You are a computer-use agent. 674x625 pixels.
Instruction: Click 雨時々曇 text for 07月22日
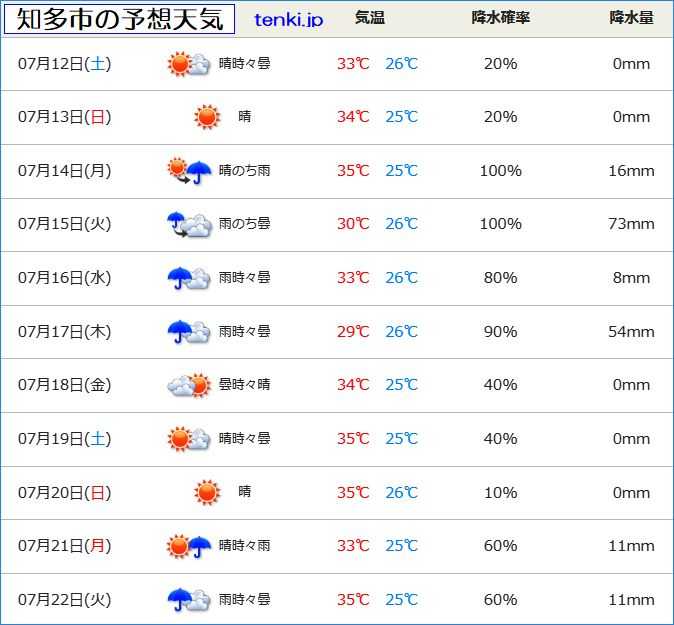(245, 599)
